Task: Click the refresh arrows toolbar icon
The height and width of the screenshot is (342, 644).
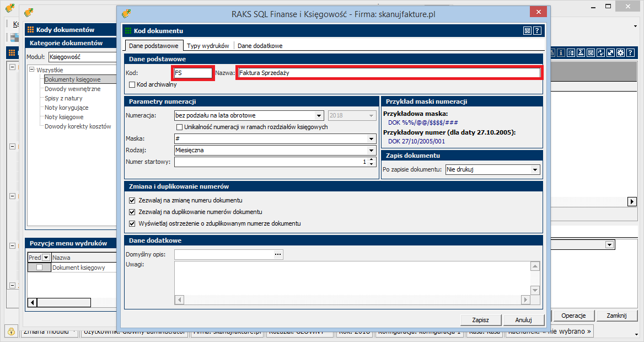Action: pyautogui.click(x=600, y=53)
